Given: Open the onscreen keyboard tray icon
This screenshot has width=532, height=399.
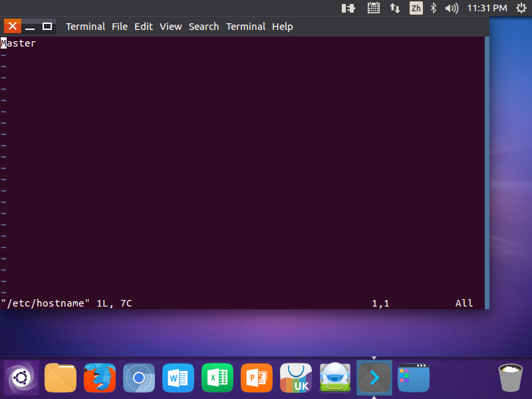Looking at the screenshot, I should (x=374, y=8).
